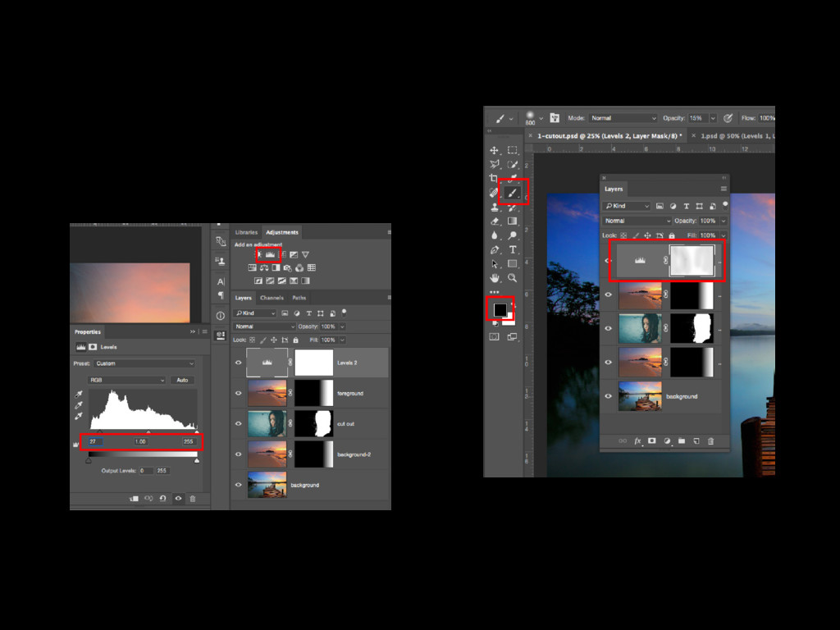Image resolution: width=840 pixels, height=630 pixels.
Task: Select the Zoom magnifier tool
Action: tap(513, 278)
